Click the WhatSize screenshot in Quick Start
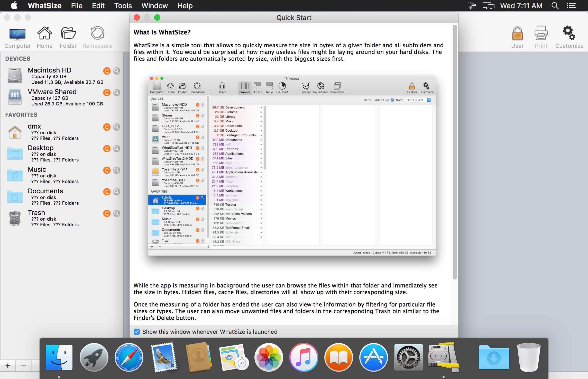Image resolution: width=588 pixels, height=379 pixels. click(292, 165)
